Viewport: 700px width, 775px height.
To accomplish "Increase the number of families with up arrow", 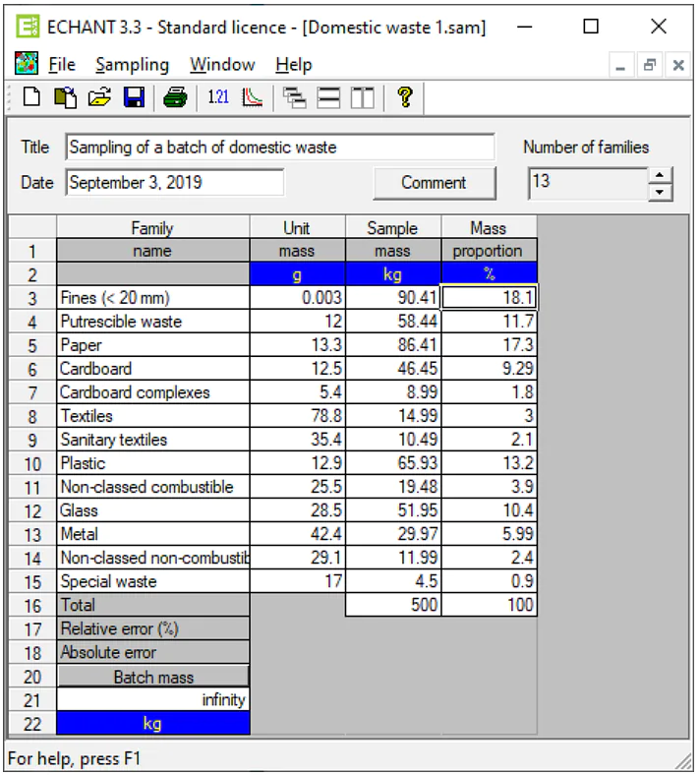I will point(660,175).
